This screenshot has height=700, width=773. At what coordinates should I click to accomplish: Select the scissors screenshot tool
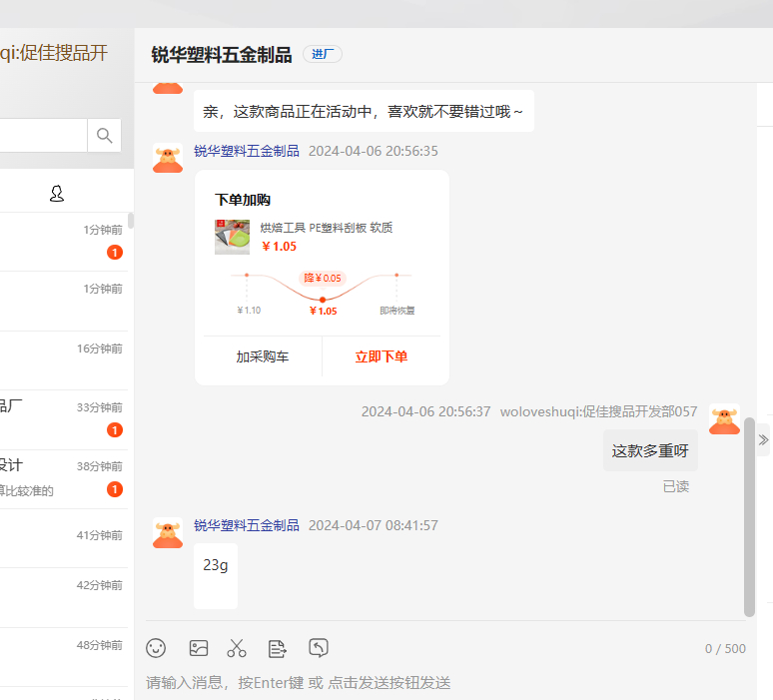click(237, 648)
